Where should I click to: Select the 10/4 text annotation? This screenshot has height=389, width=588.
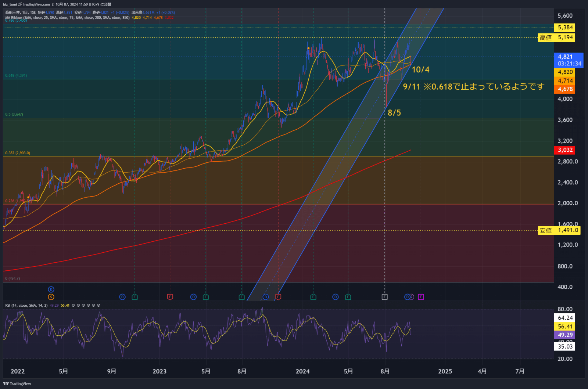point(420,70)
